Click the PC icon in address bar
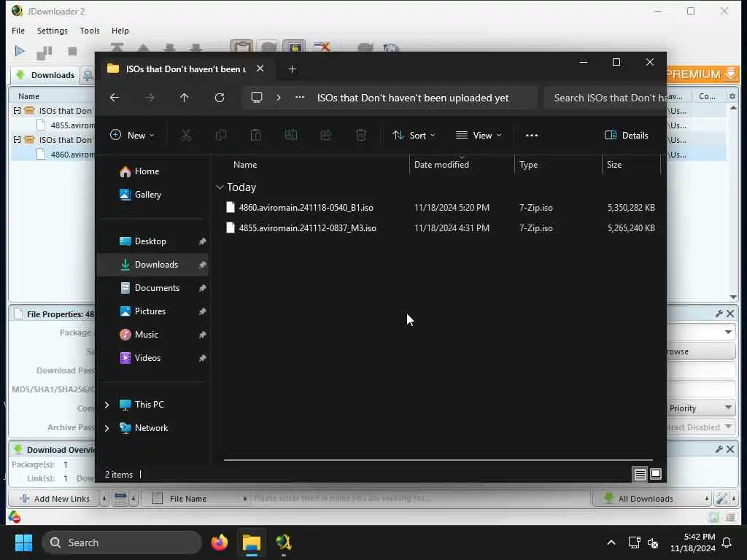The width and height of the screenshot is (747, 560). coord(257,98)
